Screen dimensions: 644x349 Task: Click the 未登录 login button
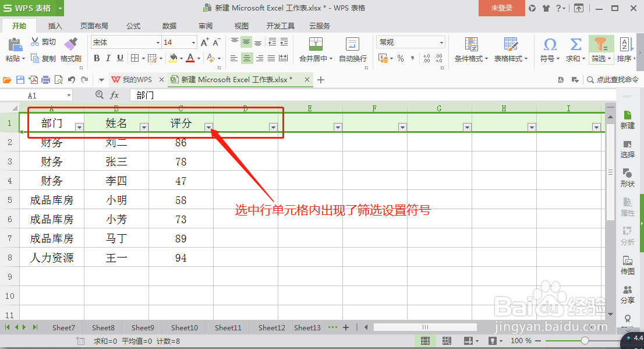(501, 9)
